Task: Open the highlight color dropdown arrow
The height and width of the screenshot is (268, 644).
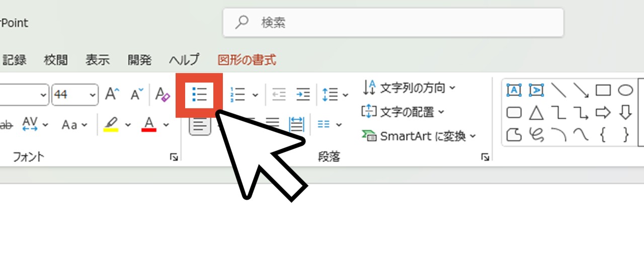Action: [x=128, y=124]
